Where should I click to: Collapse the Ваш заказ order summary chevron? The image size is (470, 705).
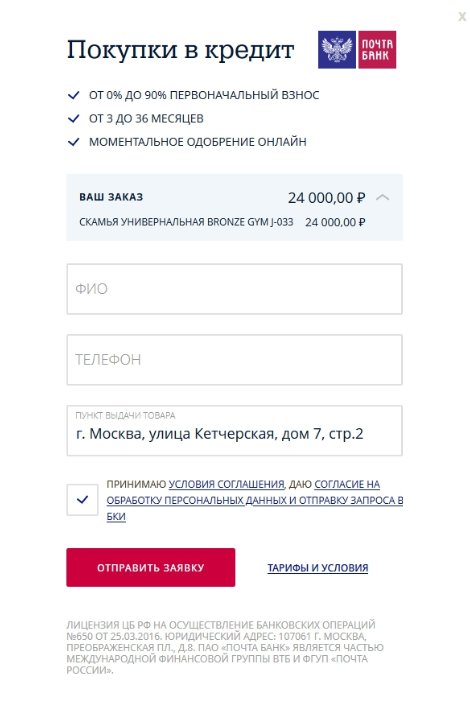click(382, 197)
